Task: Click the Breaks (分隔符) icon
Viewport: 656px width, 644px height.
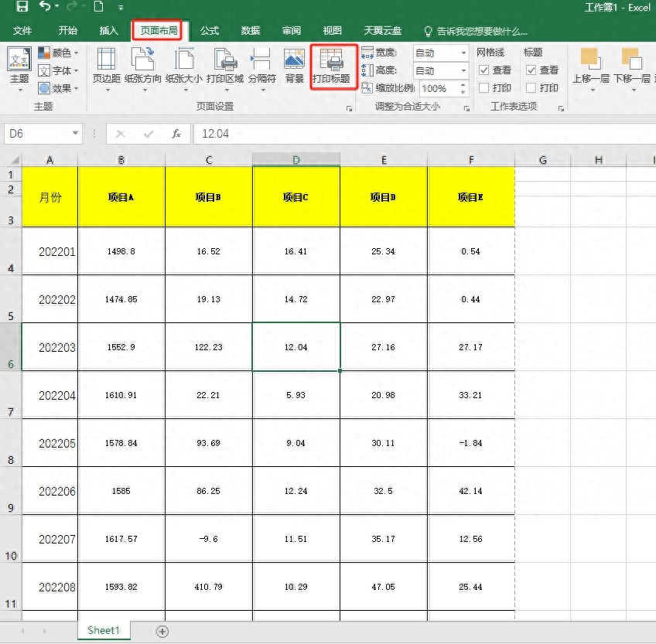Action: (x=261, y=59)
